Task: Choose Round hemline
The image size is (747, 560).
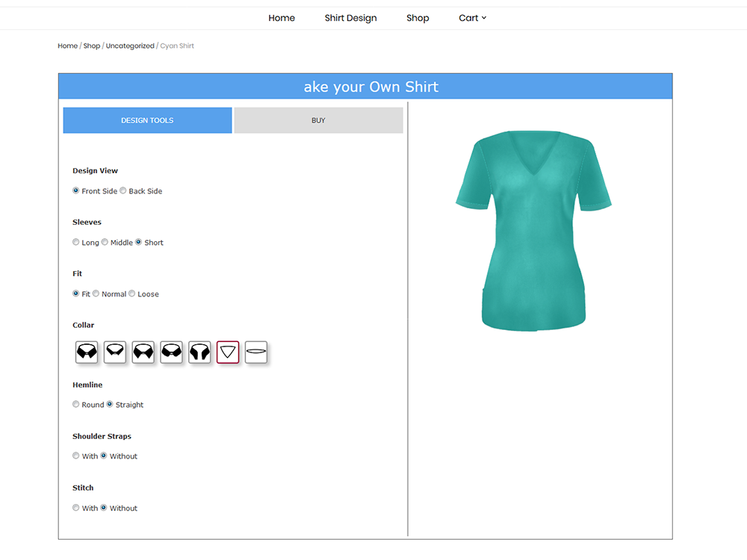Action: coord(75,404)
